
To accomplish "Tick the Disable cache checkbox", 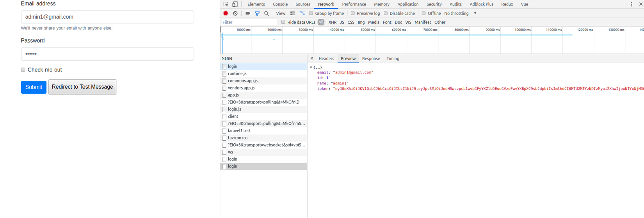I will click(386, 13).
